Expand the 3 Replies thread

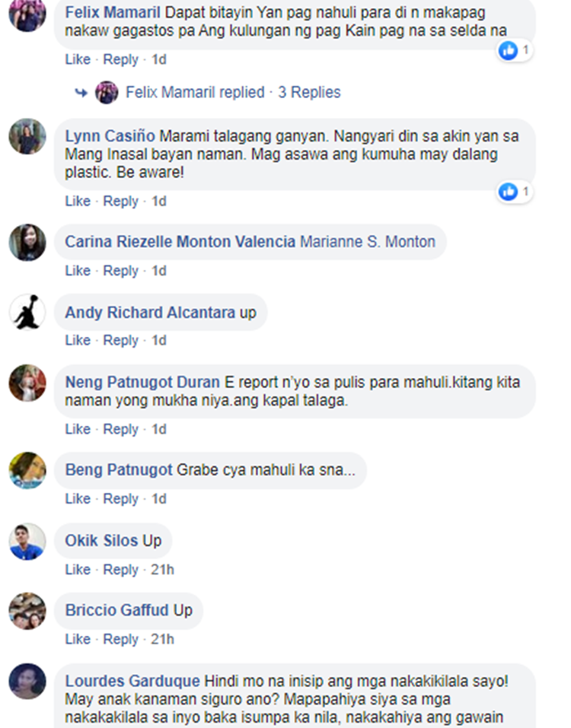coord(309,92)
